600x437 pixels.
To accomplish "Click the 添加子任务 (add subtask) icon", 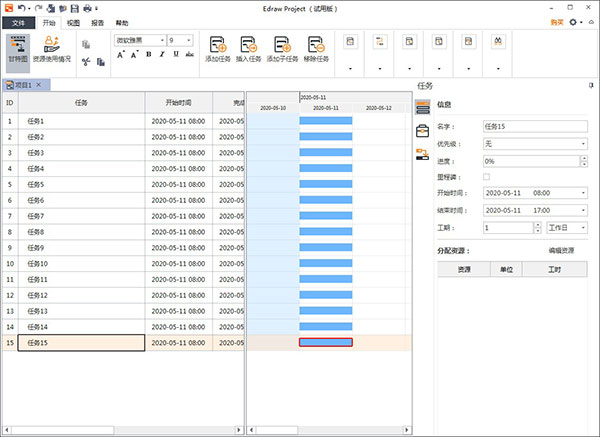I will [283, 45].
